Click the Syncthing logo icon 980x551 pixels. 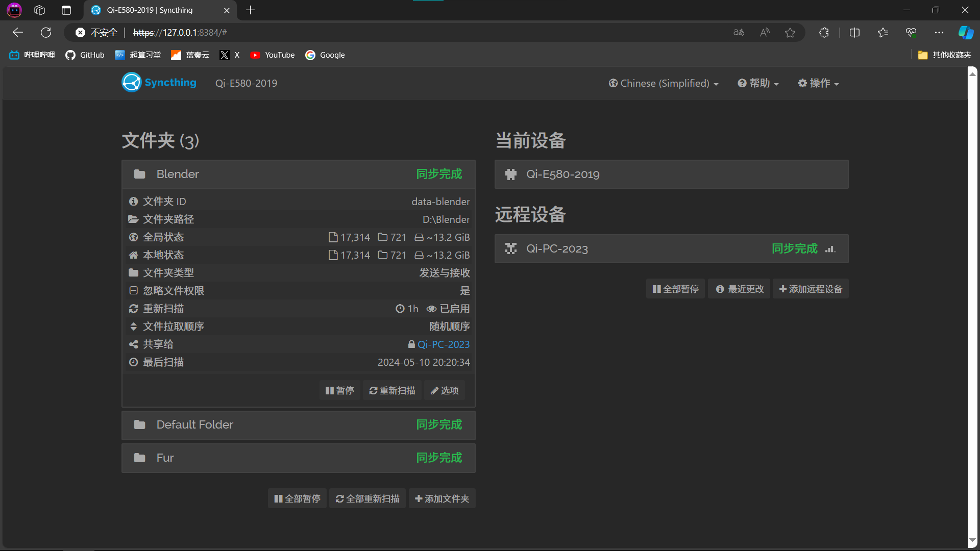pos(131,82)
